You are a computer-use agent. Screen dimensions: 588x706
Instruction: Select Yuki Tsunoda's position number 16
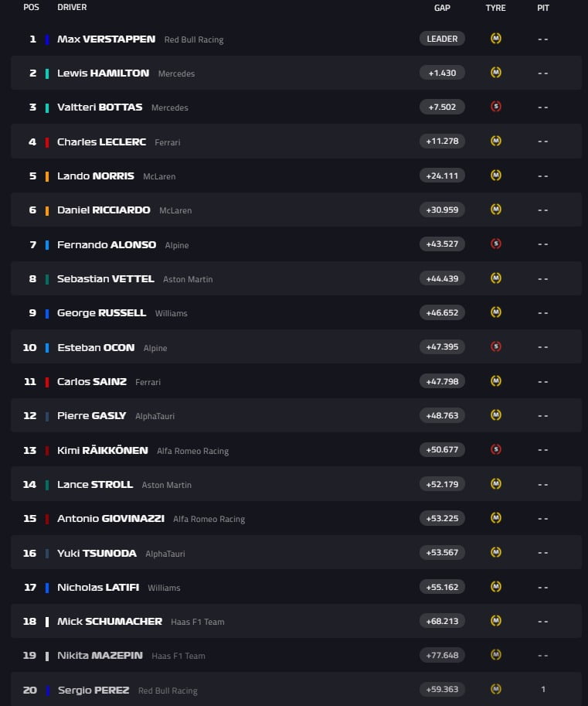[29, 552]
